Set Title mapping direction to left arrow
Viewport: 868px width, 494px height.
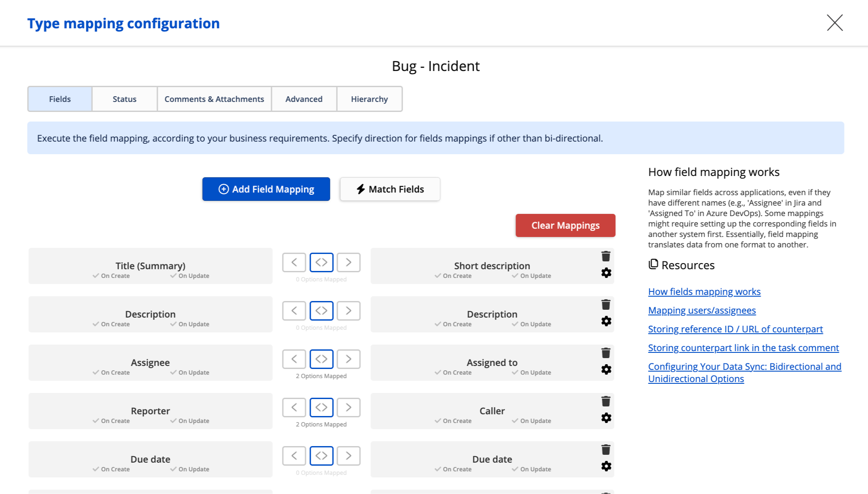[x=294, y=262]
